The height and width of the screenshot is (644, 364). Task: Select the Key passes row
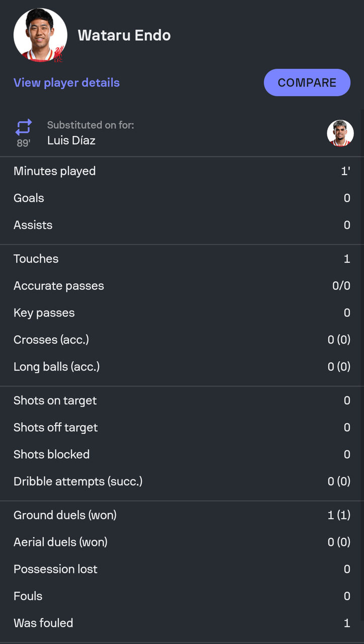tap(181, 313)
